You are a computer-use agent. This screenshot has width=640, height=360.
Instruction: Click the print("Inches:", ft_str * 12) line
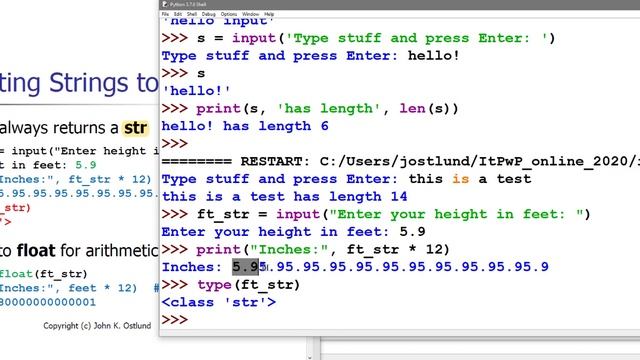305,249
